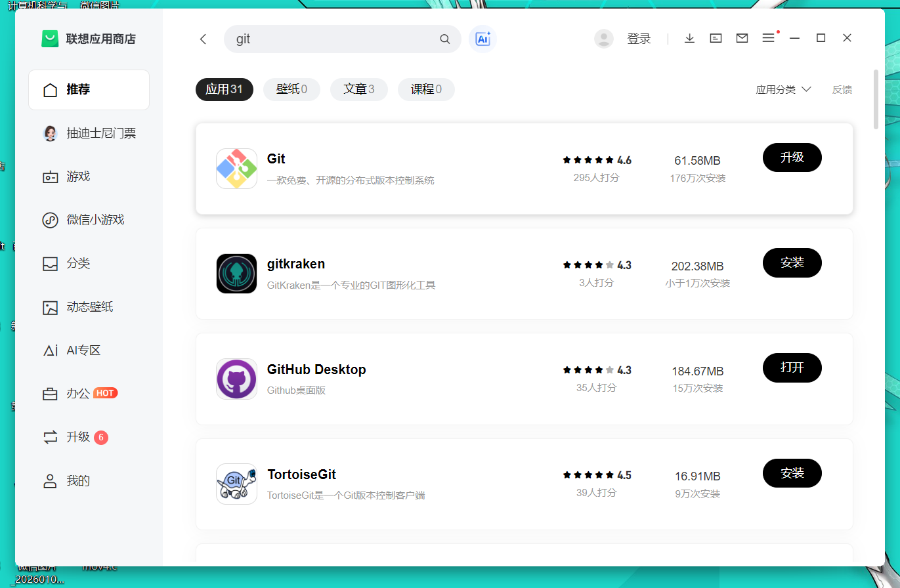The height and width of the screenshot is (588, 900).
Task: Click the user avatar icon
Action: click(x=604, y=39)
